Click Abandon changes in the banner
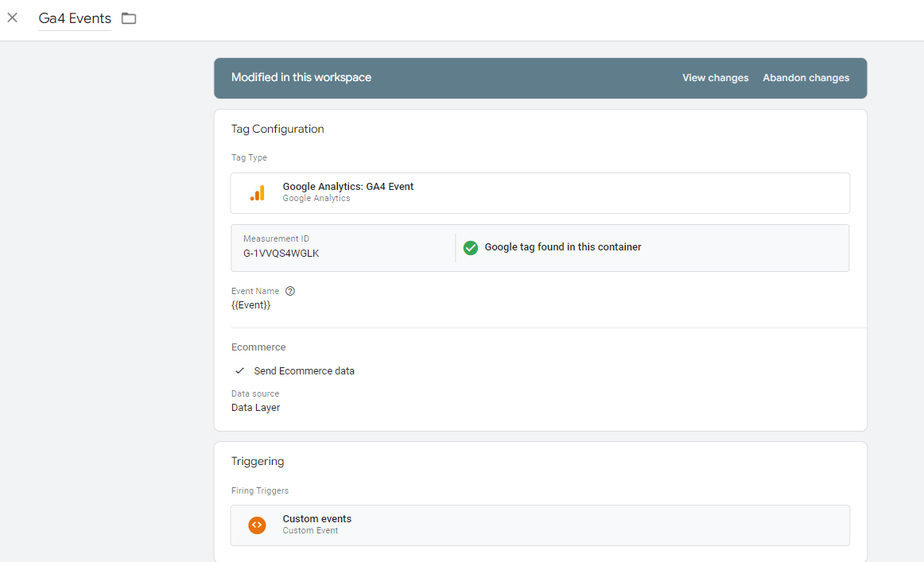 (x=806, y=78)
